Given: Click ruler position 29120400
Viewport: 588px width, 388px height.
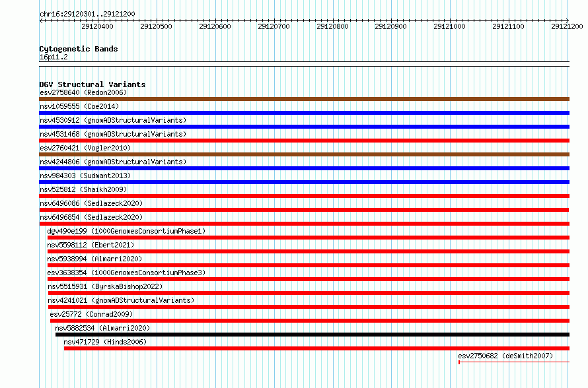Looking at the screenshot, I should [x=97, y=26].
